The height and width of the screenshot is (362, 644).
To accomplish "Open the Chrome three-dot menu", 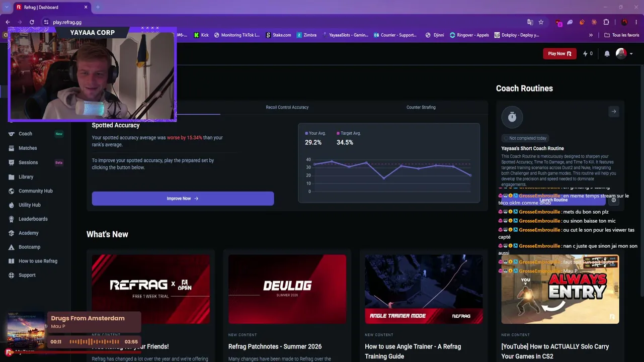I will click(636, 22).
